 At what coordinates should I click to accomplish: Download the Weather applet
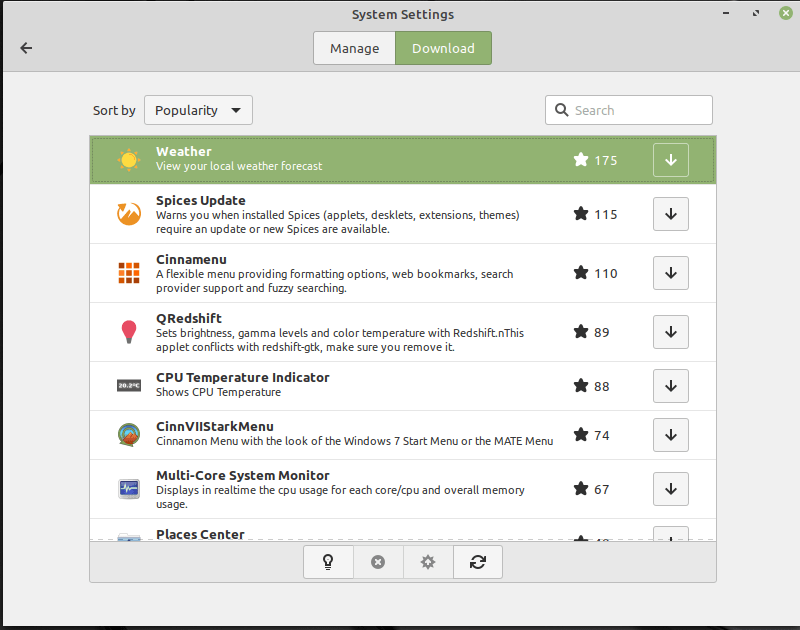pos(670,159)
